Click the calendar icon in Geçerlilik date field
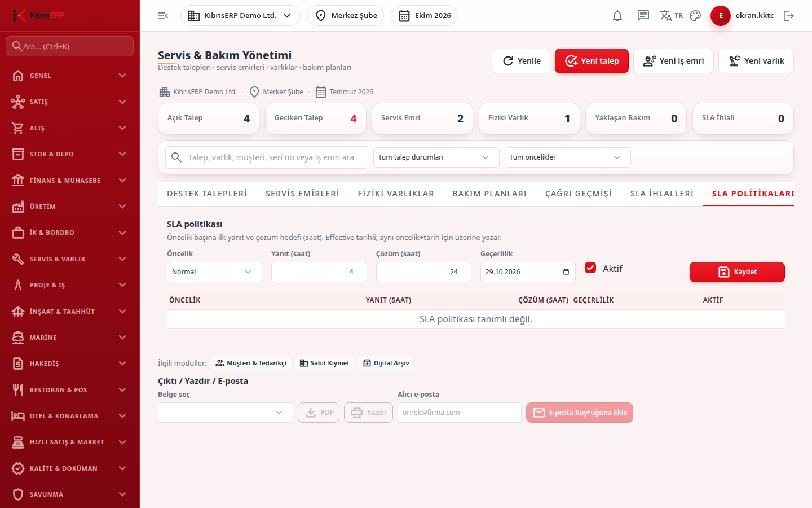The height and width of the screenshot is (508, 812). point(566,272)
